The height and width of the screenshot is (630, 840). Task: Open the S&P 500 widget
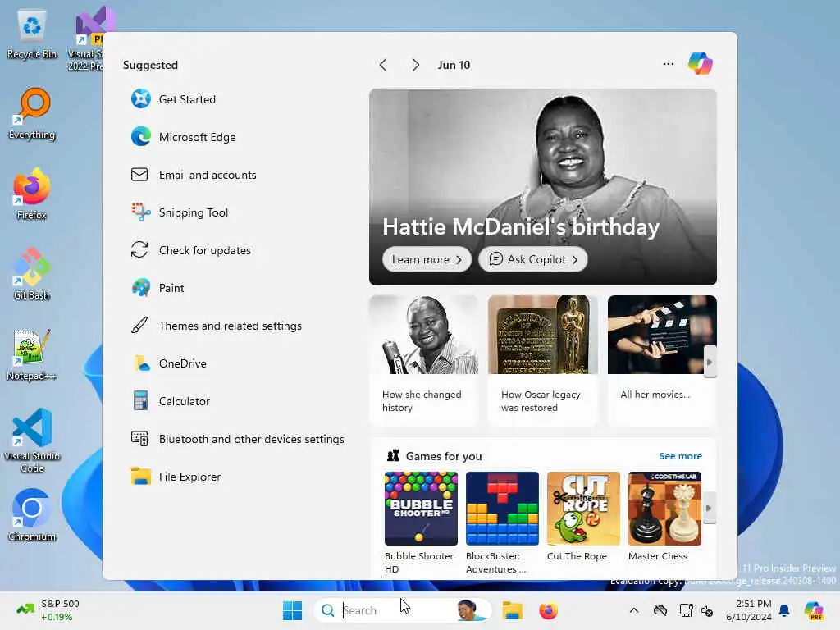point(48,610)
